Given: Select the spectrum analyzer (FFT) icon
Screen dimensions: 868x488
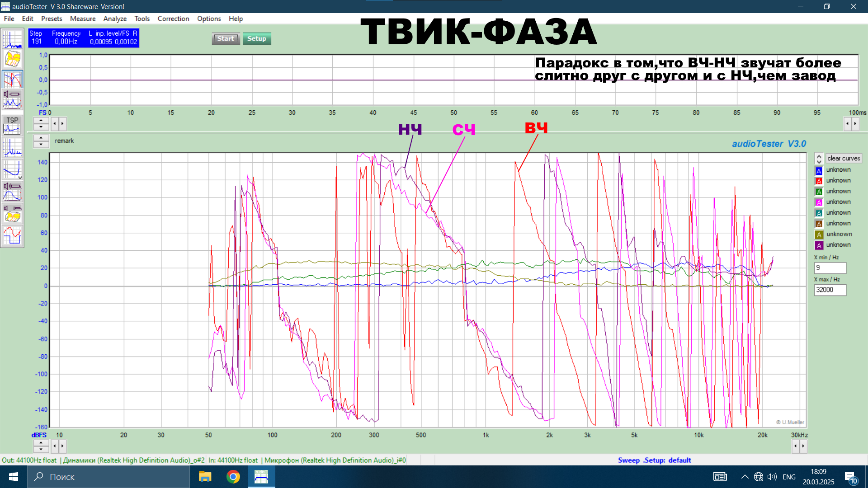Looking at the screenshot, I should click(12, 39).
